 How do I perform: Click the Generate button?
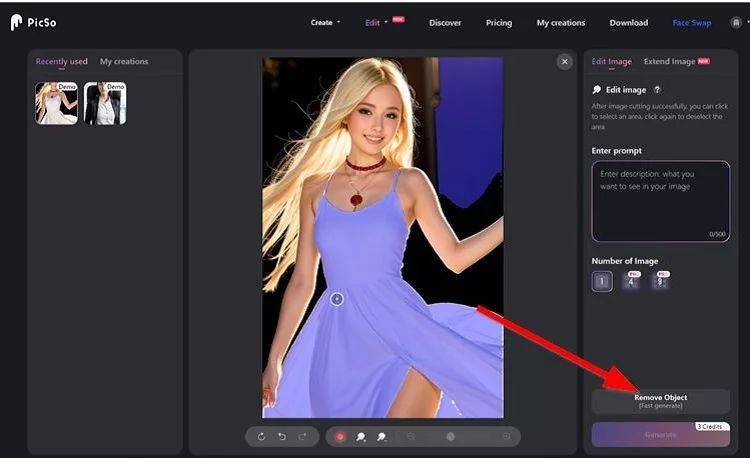[x=661, y=434]
